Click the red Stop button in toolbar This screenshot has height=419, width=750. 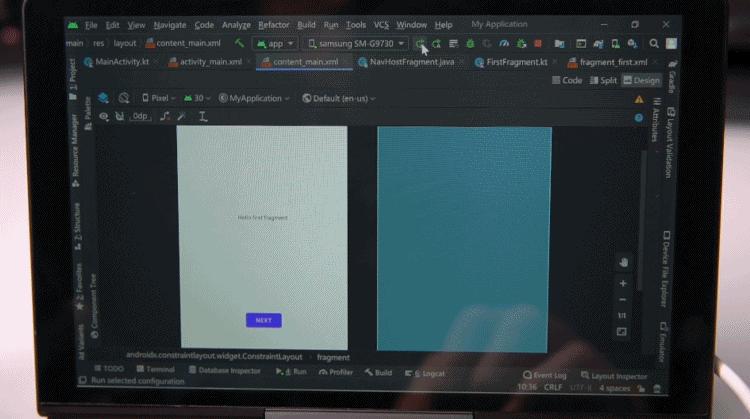point(538,44)
